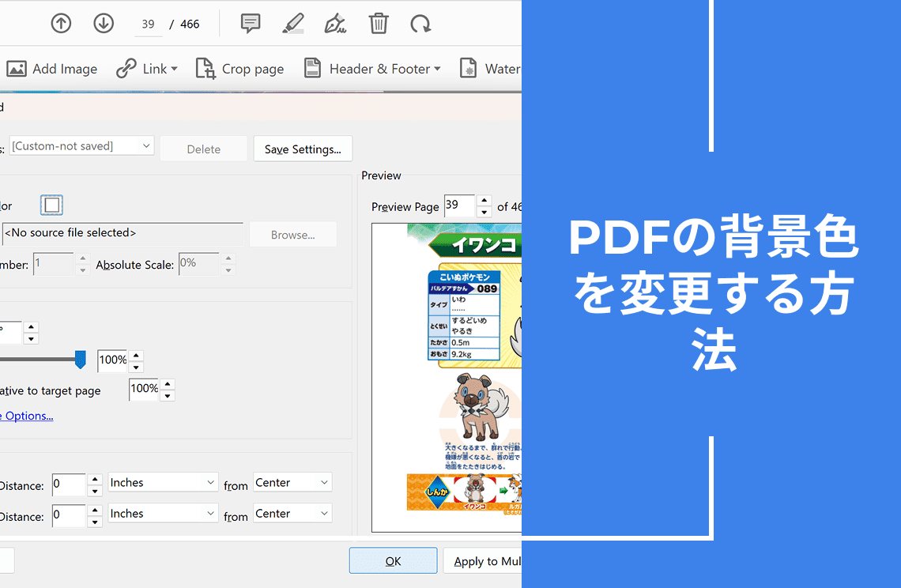This screenshot has width=901, height=588.
Task: Open the second Center alignment dropdown
Action: (292, 514)
